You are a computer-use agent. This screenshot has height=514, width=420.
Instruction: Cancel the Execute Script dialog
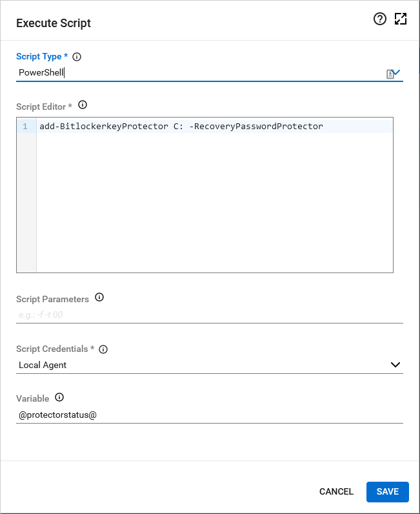336,492
